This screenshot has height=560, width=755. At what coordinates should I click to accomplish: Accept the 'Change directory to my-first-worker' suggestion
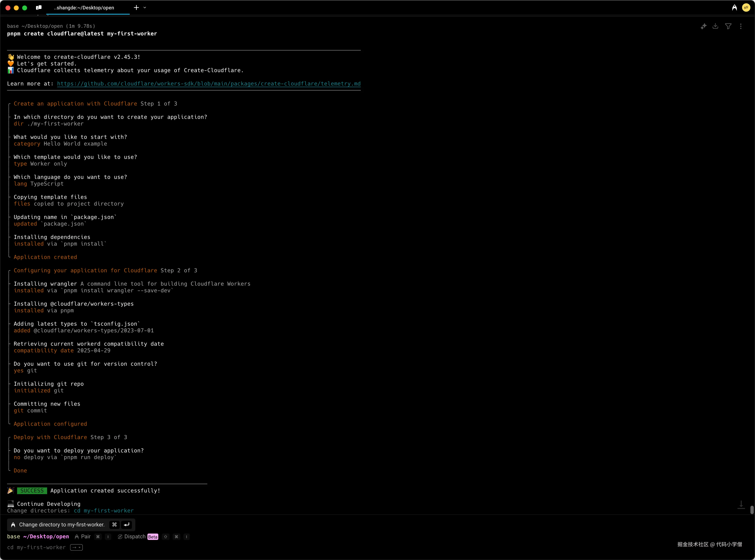62,525
